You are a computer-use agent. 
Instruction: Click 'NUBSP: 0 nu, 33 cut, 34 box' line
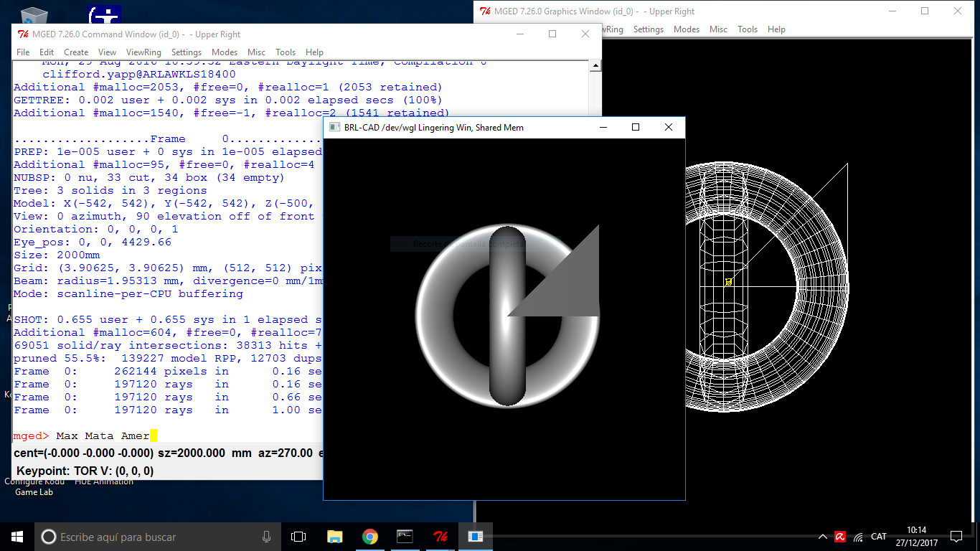149,177
